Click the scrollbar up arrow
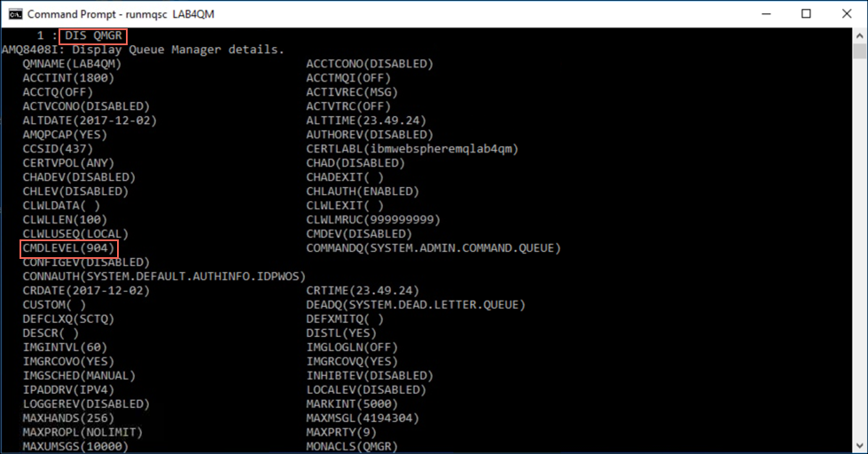Image resolution: width=868 pixels, height=454 pixels. 859,36
